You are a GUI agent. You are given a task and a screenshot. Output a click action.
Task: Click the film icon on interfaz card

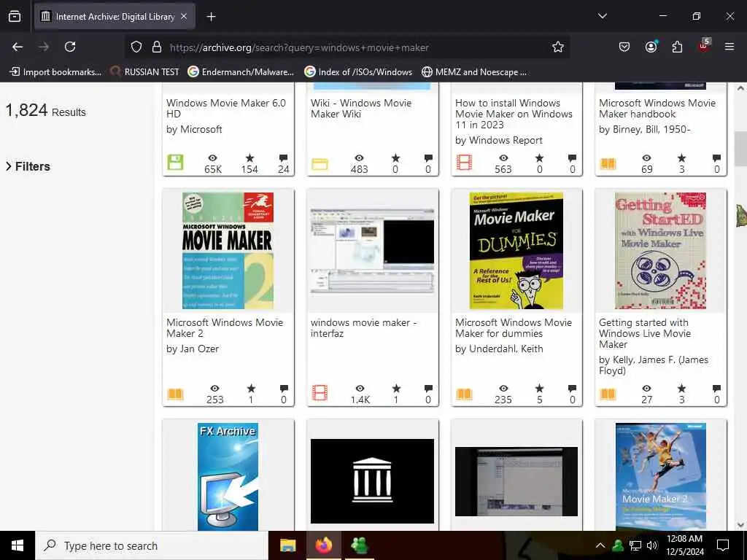point(320,393)
